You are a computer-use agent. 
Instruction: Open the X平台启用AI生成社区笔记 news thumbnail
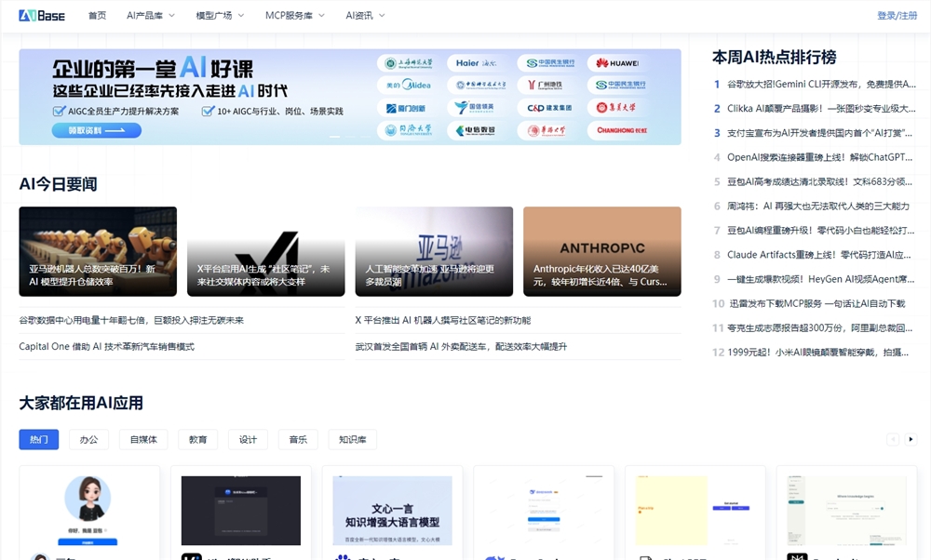click(x=265, y=249)
